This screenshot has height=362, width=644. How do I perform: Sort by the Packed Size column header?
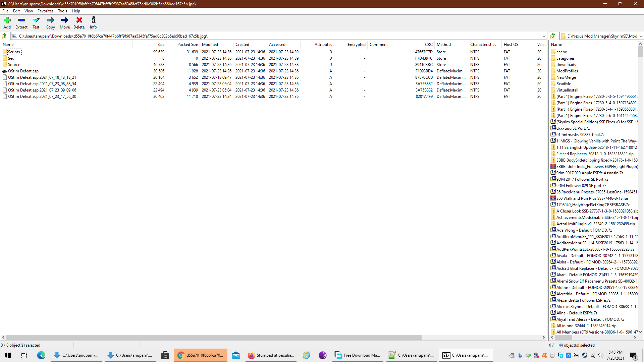183,45
